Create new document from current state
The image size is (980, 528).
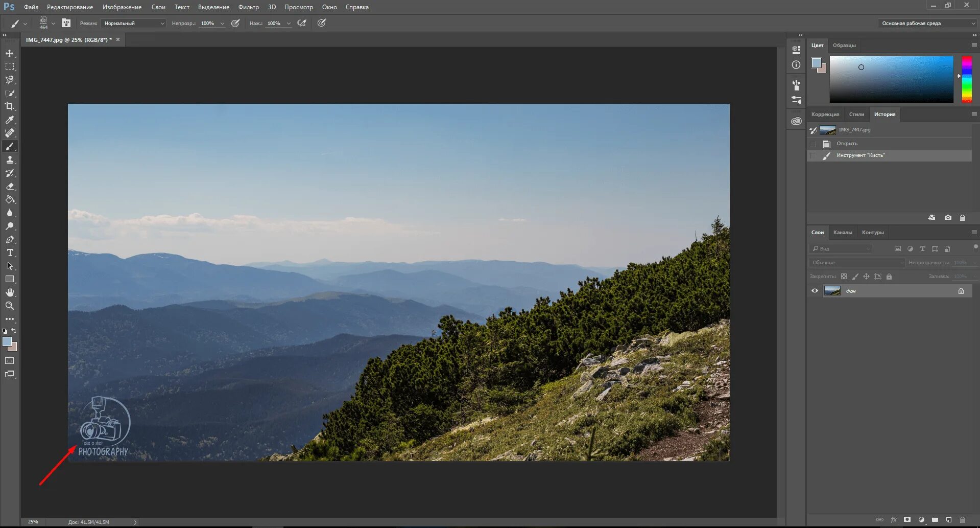click(931, 217)
